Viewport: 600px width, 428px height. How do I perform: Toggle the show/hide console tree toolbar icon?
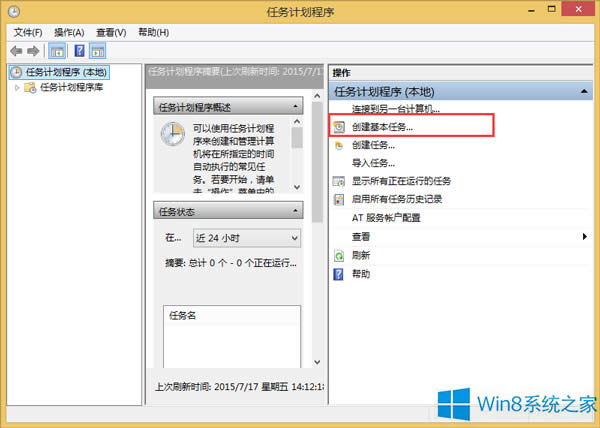(57, 51)
